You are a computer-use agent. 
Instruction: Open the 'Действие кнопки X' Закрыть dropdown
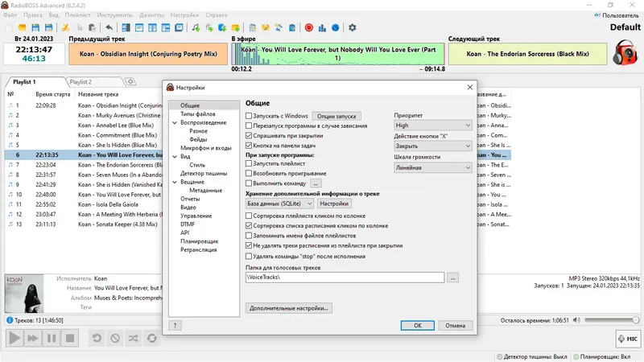click(433, 146)
